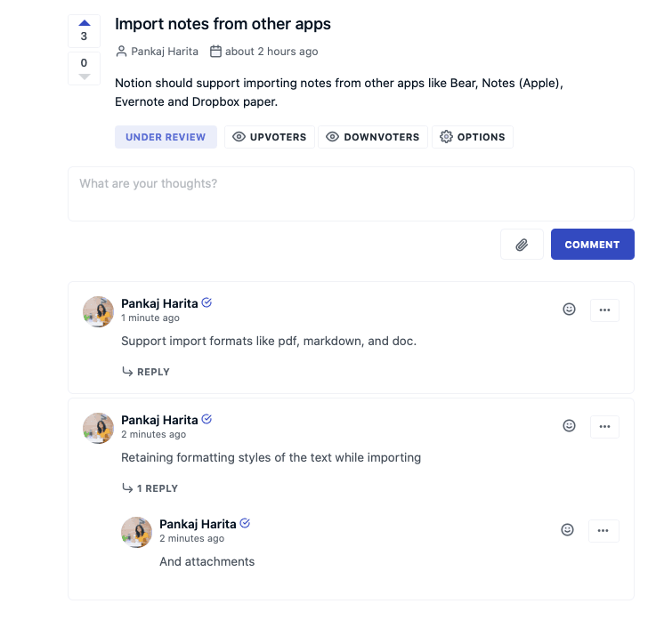Click the paperclip attachment button

[522, 245]
